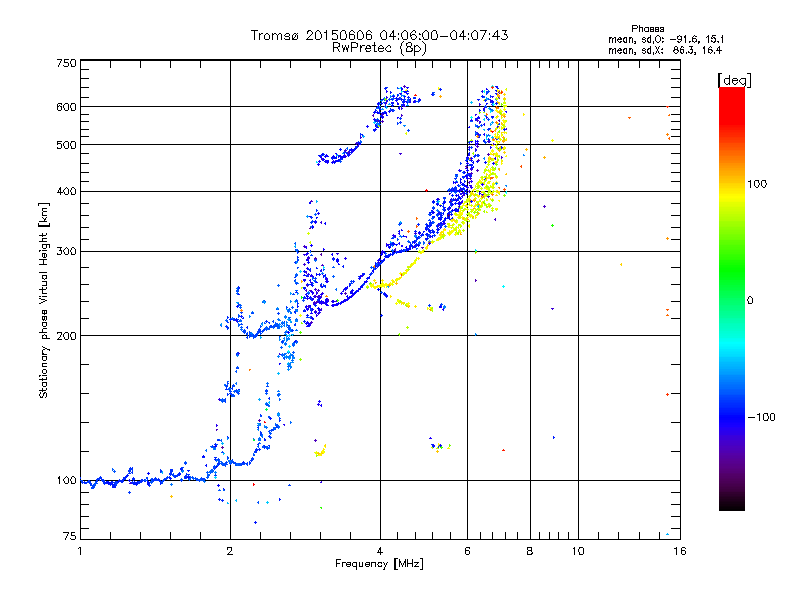800x600 pixels.
Task: Click the y-axis '75' tick label
Action: (x=70, y=536)
